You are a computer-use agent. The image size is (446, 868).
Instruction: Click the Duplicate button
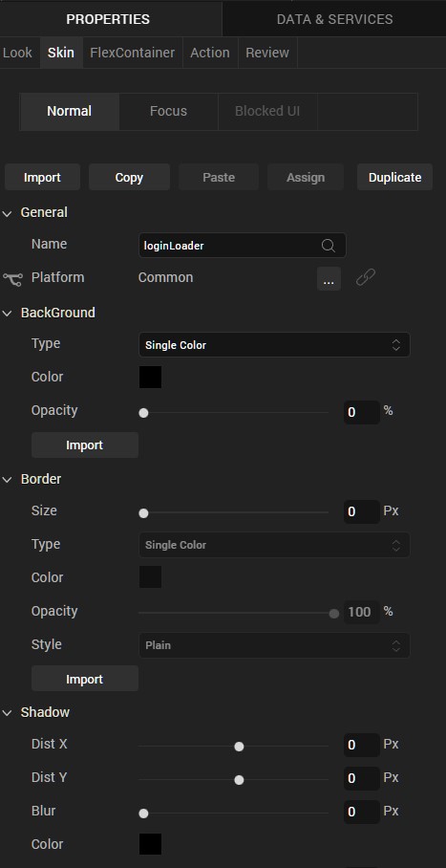click(394, 177)
